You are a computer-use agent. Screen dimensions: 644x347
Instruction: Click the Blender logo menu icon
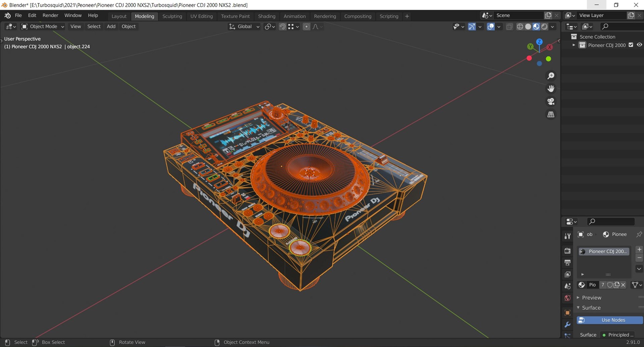tap(7, 15)
